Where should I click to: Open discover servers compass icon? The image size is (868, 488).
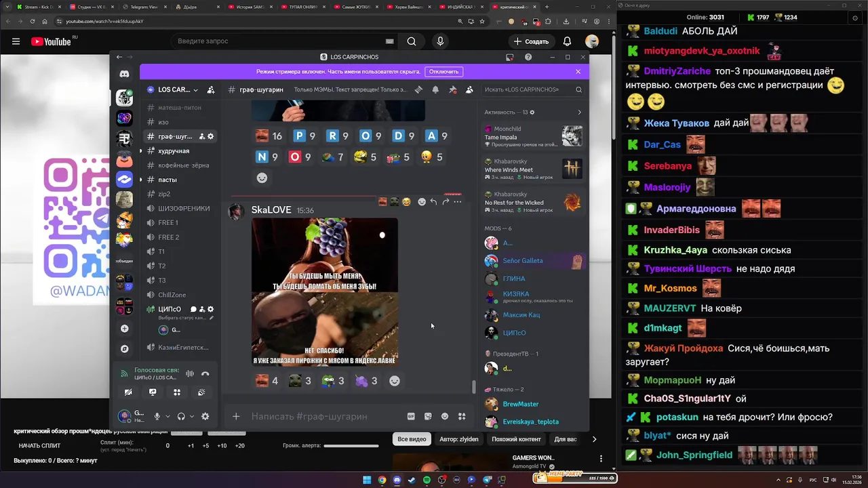124,349
